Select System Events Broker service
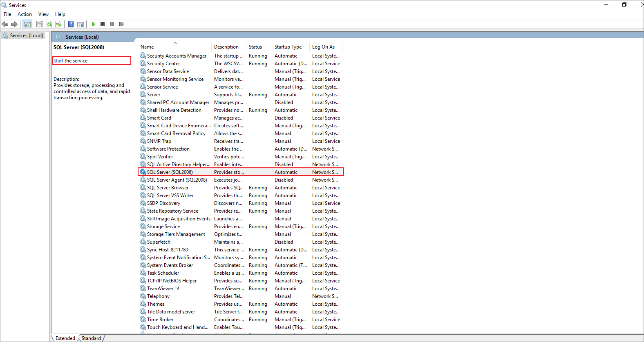This screenshot has width=644, height=342. [170, 265]
